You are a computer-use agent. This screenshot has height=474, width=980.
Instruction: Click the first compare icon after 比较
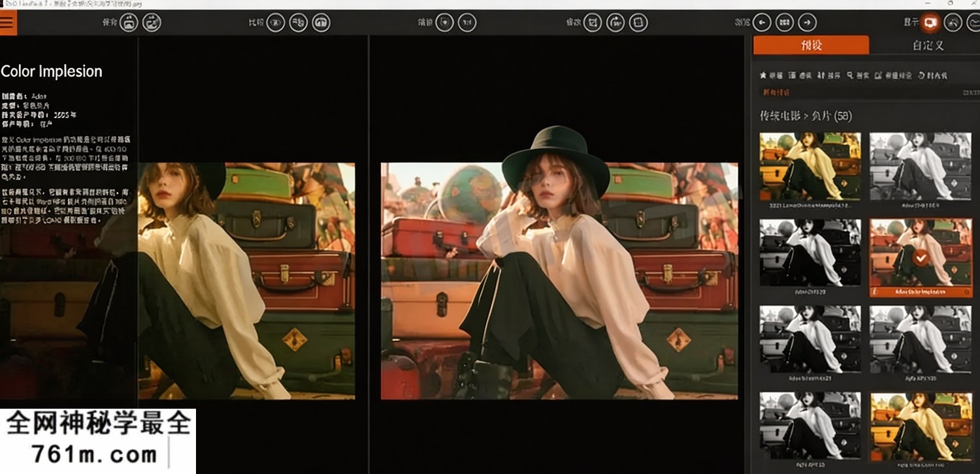coord(276,23)
